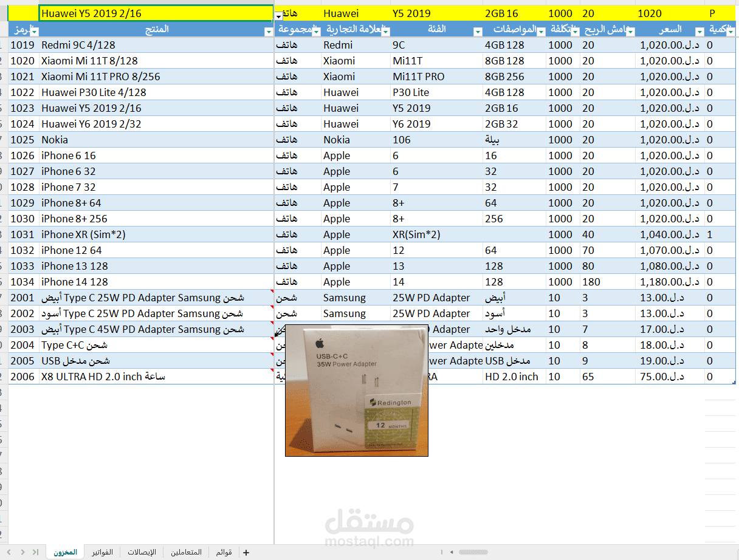The image size is (739, 560).
Task: Switch to the الإيصالات sheet tab
Action: point(142,552)
